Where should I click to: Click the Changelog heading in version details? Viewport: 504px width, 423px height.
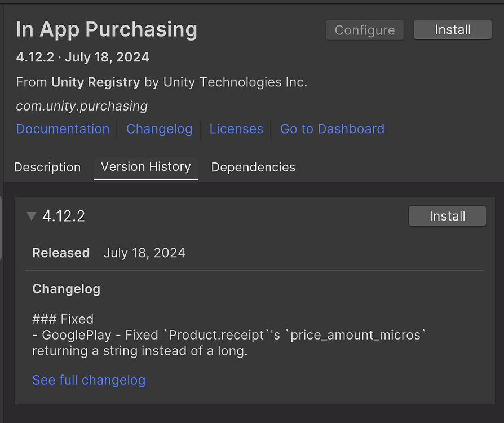click(x=66, y=289)
